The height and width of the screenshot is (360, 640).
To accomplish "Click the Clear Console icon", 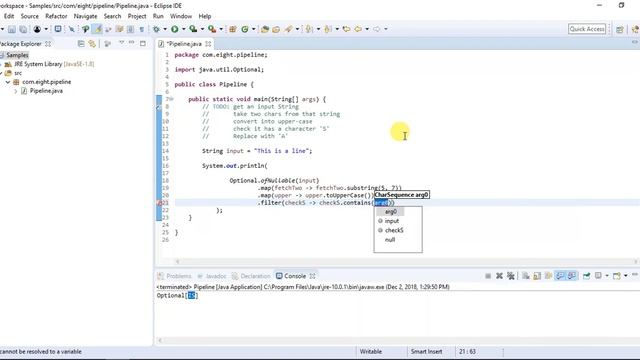I will coord(526,276).
